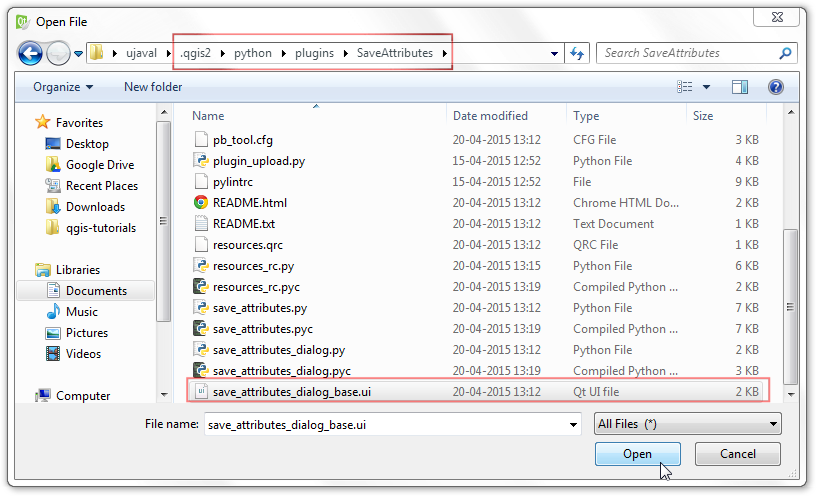
Task: Click the README.txt document icon
Action: (201, 224)
